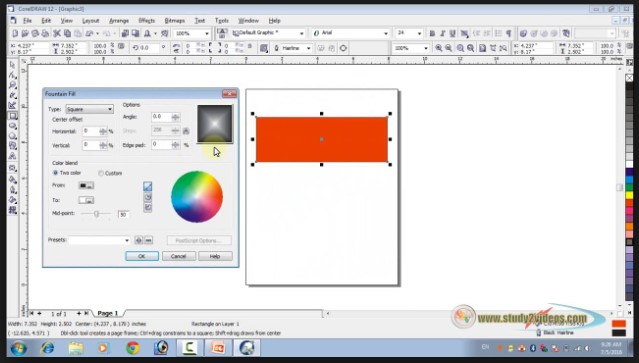639x363 pixels.
Task: Open the Bitmaps menu
Action: (x=174, y=20)
